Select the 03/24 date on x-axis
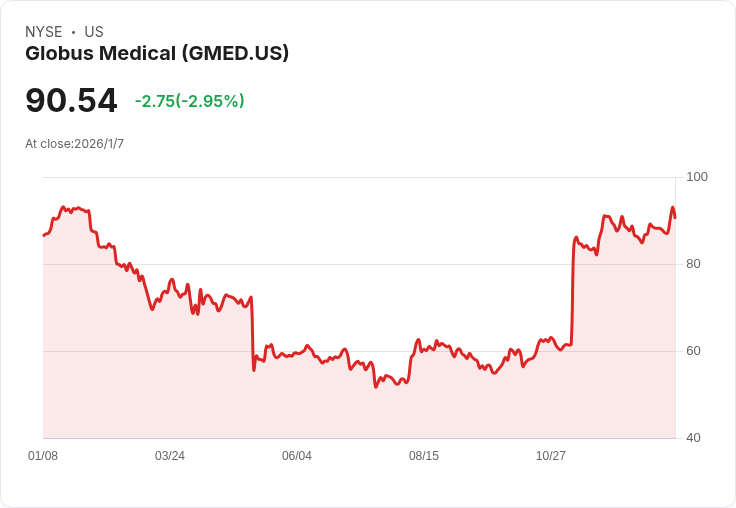736x508 pixels. pos(170,456)
